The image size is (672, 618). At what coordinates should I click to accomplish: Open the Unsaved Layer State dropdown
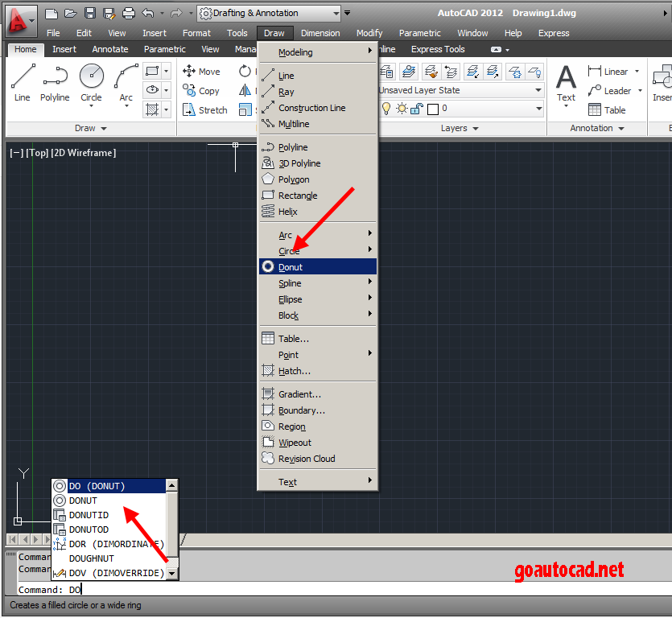(538, 91)
